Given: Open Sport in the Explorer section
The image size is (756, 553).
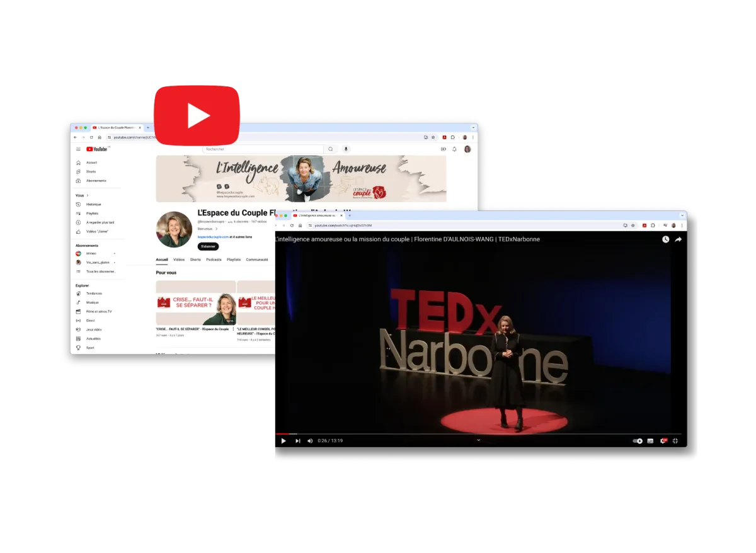Looking at the screenshot, I should (90, 348).
